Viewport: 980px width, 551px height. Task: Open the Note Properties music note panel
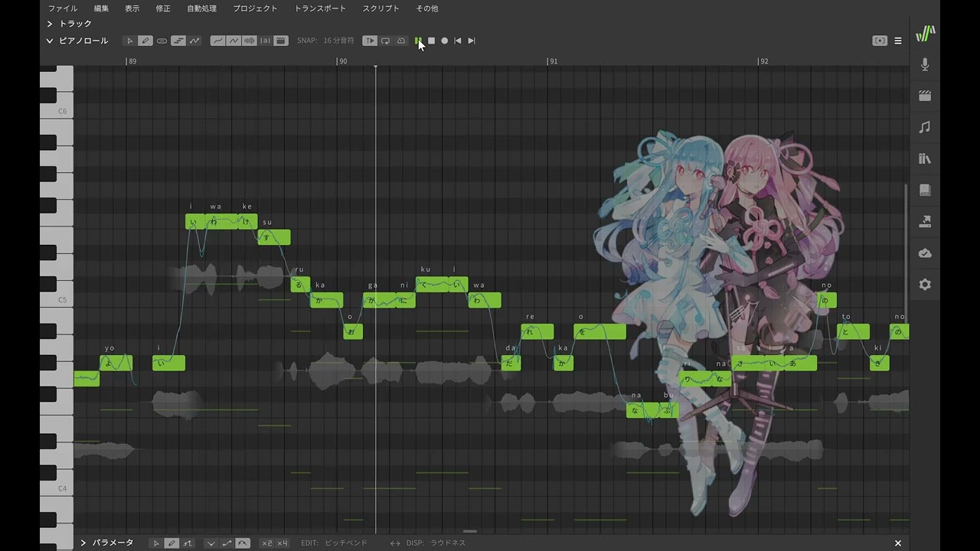click(925, 127)
